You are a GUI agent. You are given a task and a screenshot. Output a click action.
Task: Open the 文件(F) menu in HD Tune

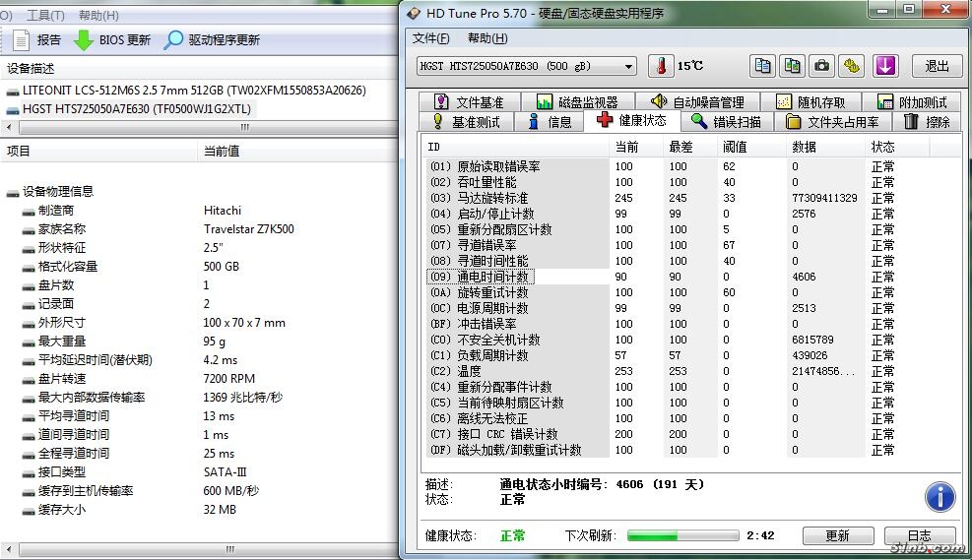point(430,38)
